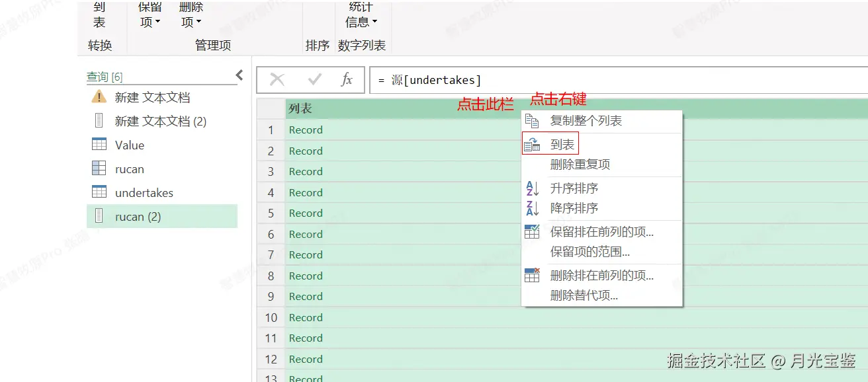868x382 pixels.
Task: Click the cancel X icon in formula bar
Action: (x=277, y=80)
